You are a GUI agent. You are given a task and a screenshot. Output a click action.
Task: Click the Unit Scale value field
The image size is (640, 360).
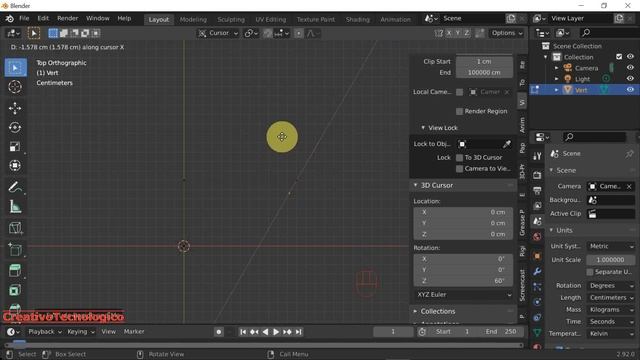coord(611,260)
